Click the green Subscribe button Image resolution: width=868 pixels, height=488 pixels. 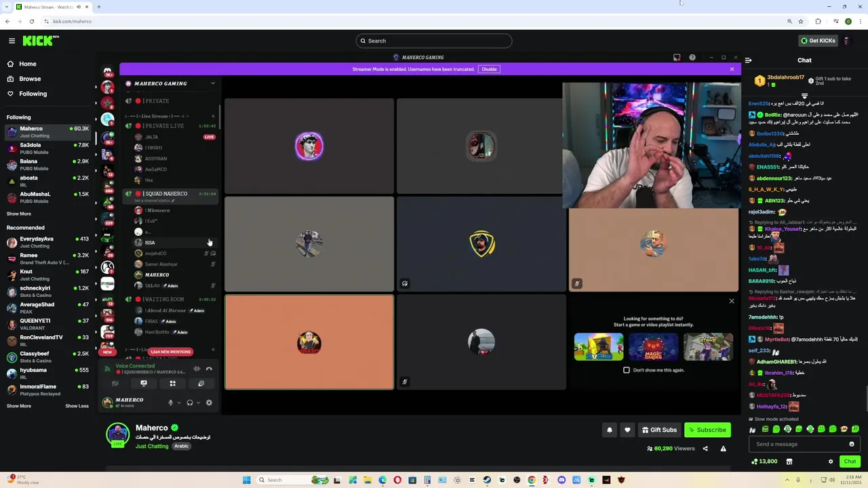(x=707, y=430)
